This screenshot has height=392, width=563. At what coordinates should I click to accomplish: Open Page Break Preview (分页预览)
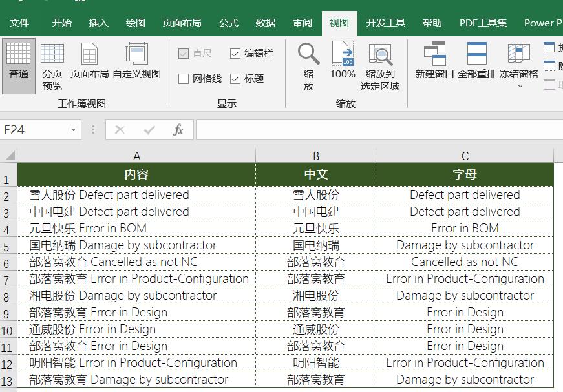52,66
